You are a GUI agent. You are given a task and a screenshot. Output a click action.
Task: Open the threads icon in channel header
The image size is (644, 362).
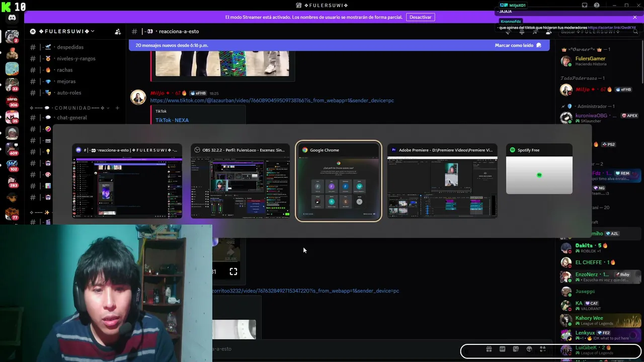508,32
